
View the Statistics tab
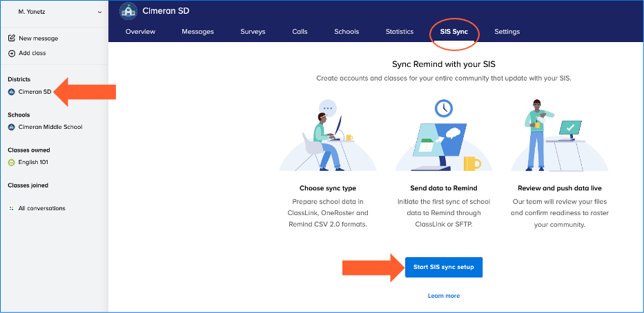[400, 32]
